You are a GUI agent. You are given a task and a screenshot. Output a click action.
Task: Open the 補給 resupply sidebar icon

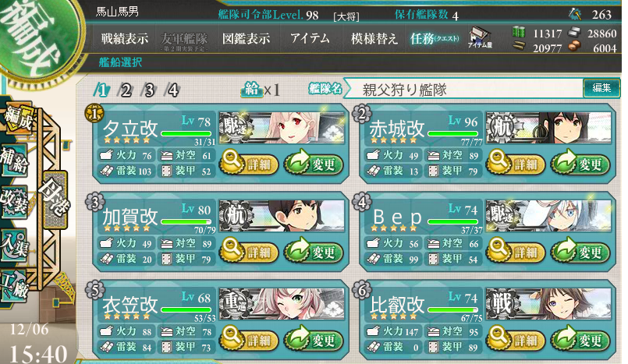[14, 161]
